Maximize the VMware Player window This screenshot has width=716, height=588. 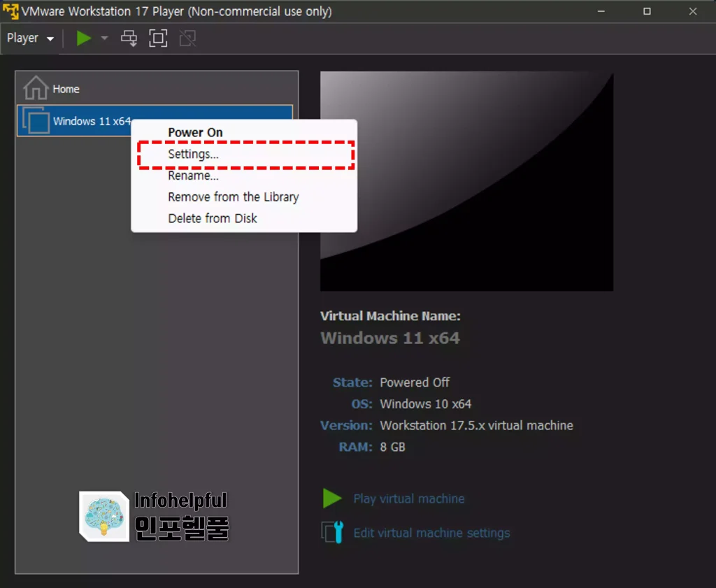(647, 11)
